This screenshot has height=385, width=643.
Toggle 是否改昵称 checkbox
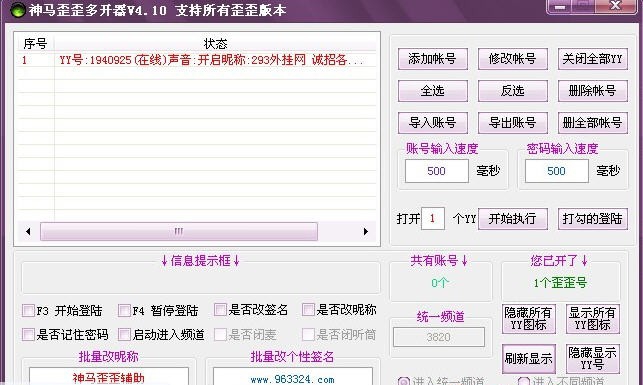(x=308, y=310)
